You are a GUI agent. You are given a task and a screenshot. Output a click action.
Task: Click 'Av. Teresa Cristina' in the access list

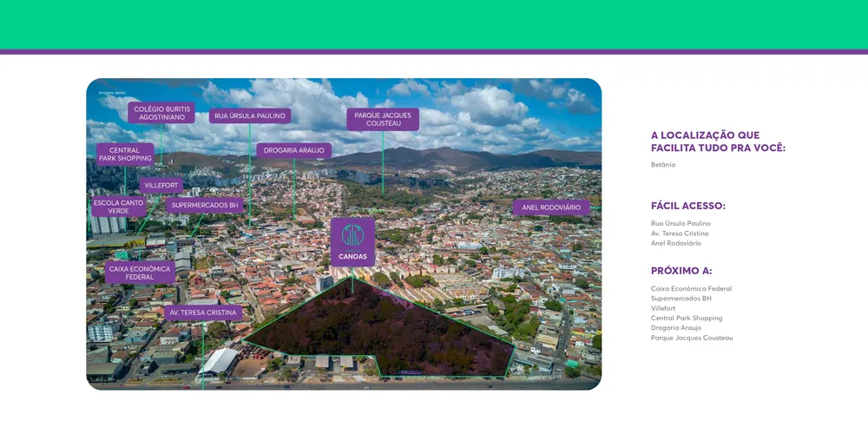[x=680, y=233]
